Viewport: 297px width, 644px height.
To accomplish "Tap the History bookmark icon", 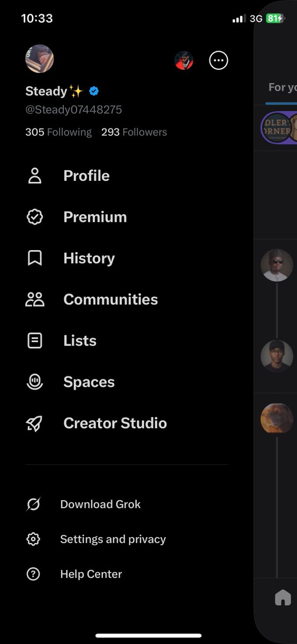I will 35,258.
